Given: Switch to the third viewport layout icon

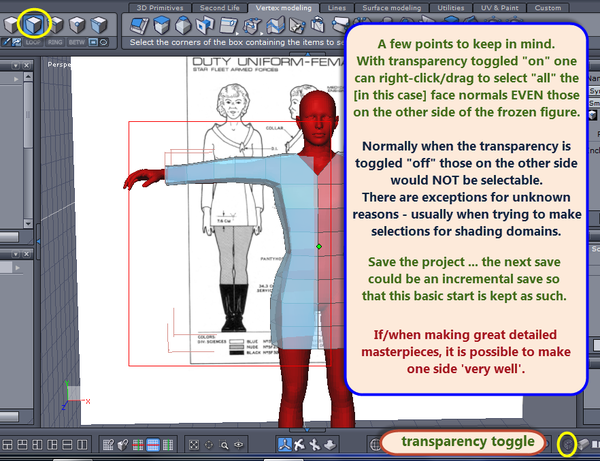Looking at the screenshot, I should coord(37,445).
